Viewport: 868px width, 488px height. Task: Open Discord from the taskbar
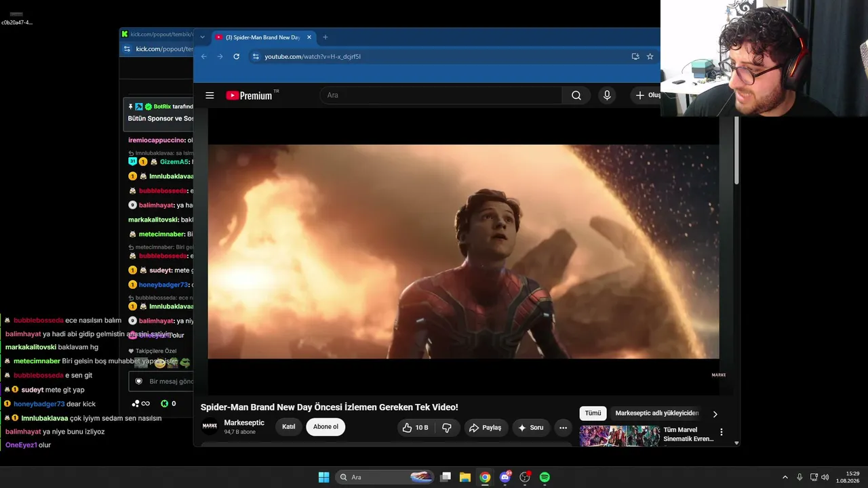[505, 477]
